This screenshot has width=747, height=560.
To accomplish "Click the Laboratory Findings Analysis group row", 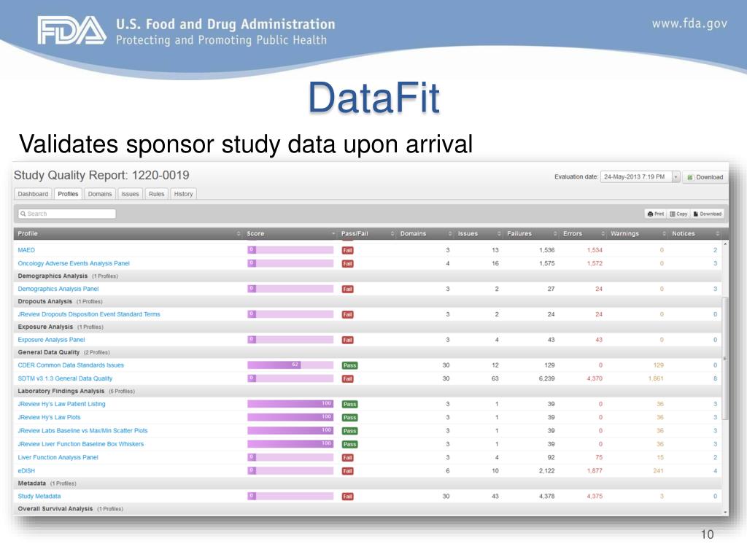I will [368, 391].
